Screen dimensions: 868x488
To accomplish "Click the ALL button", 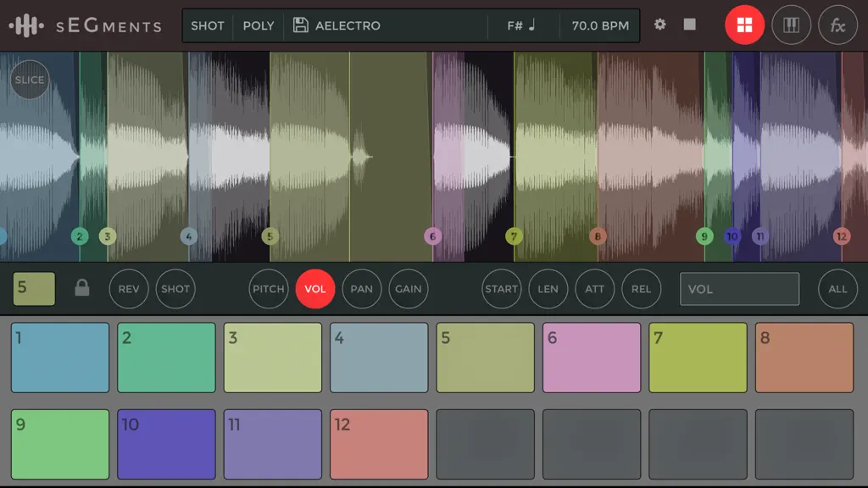I will 837,289.
